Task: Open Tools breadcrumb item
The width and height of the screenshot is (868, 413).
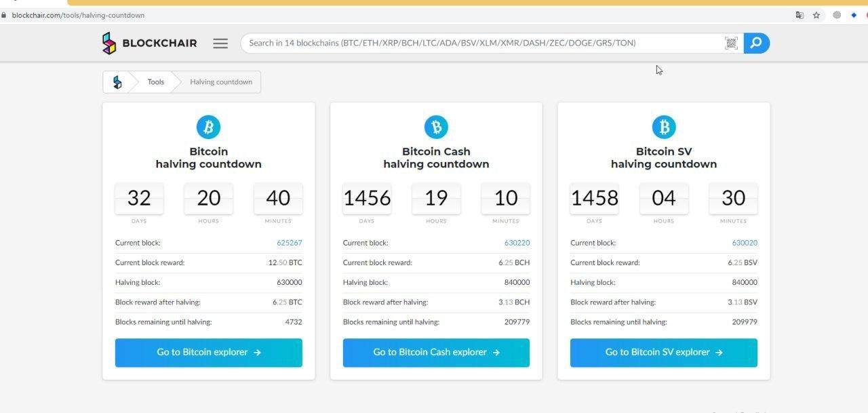Action: 156,82
